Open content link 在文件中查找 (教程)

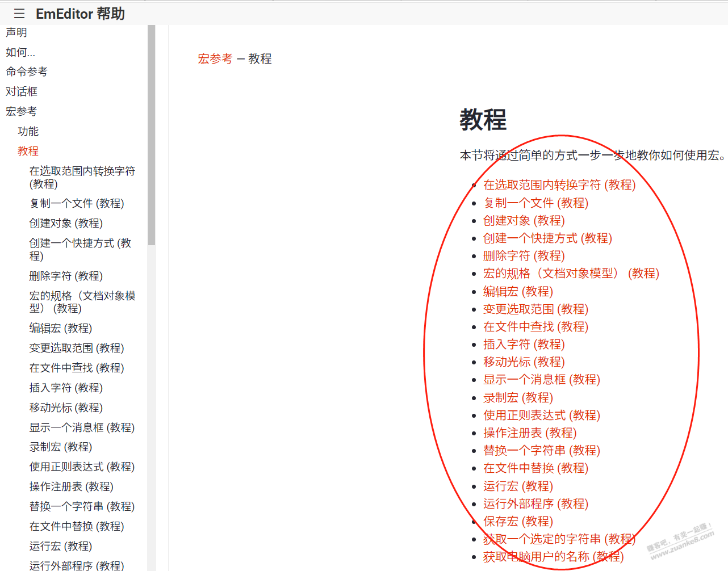tap(536, 326)
